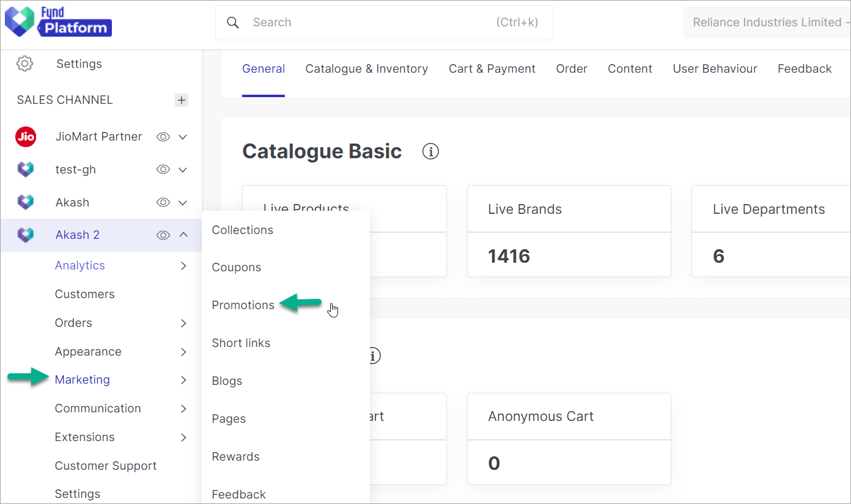
Task: Expand Appearance submenu arrow
Action: [x=183, y=352]
